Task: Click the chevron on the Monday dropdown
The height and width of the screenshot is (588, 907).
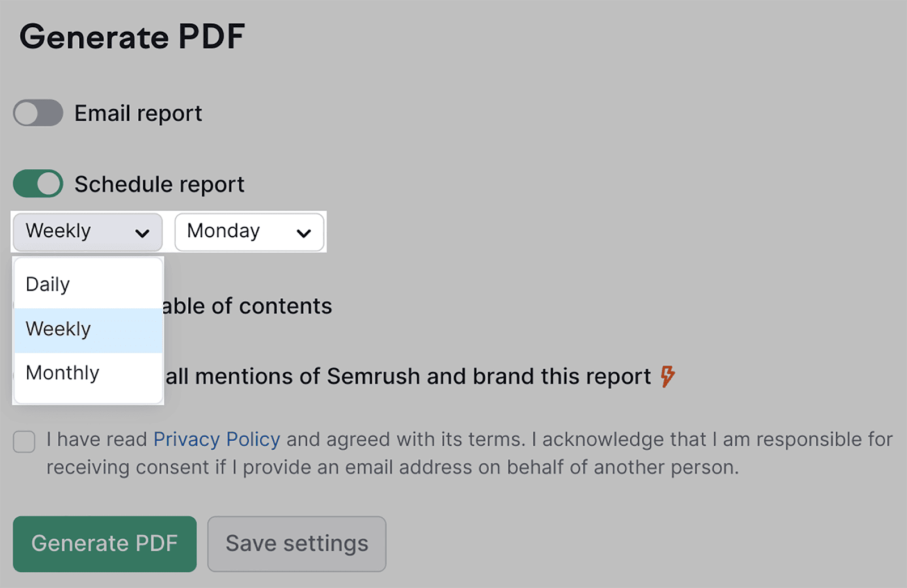Action: [x=304, y=232]
